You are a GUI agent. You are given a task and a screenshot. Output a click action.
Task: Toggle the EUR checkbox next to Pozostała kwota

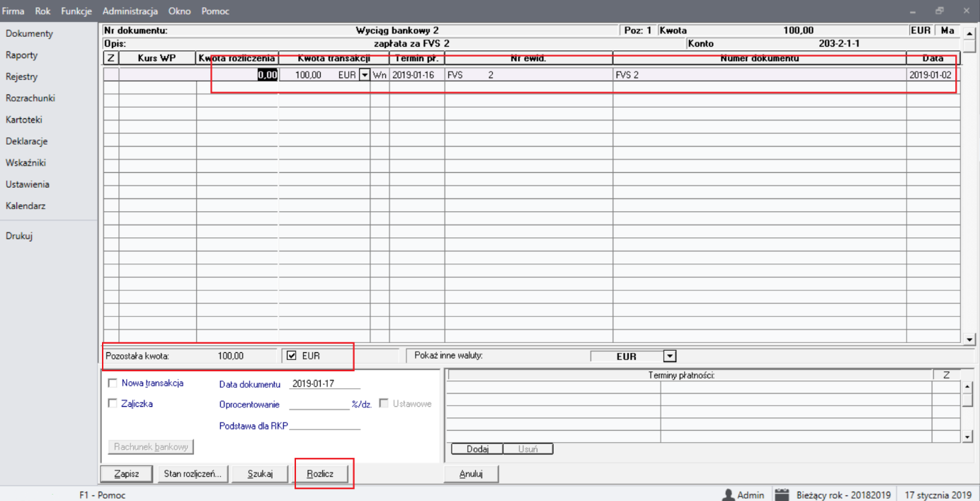tap(292, 356)
